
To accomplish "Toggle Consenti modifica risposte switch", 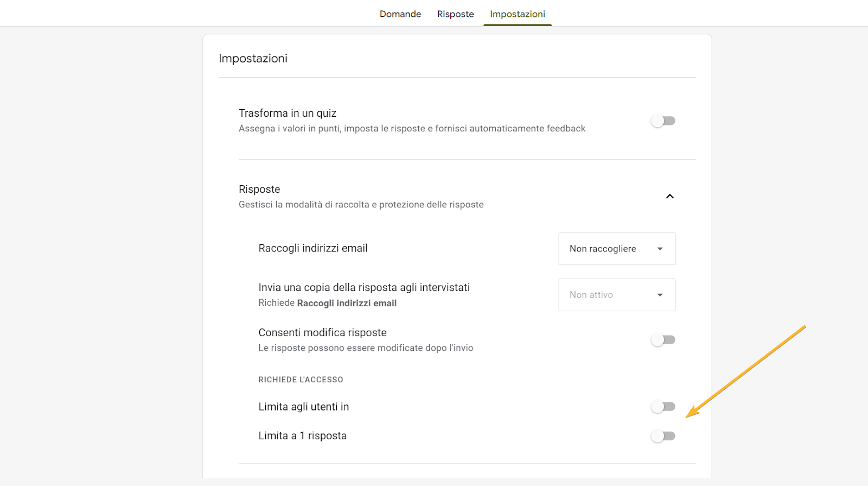I will 663,340.
